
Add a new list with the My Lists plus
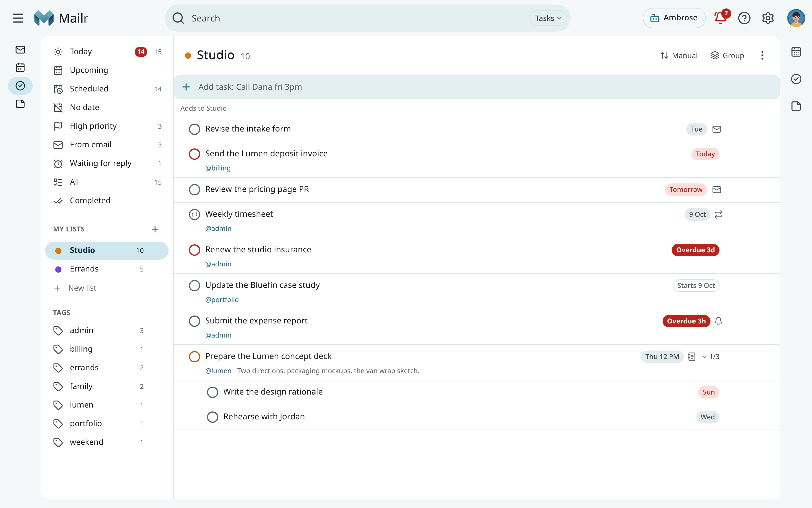click(155, 229)
